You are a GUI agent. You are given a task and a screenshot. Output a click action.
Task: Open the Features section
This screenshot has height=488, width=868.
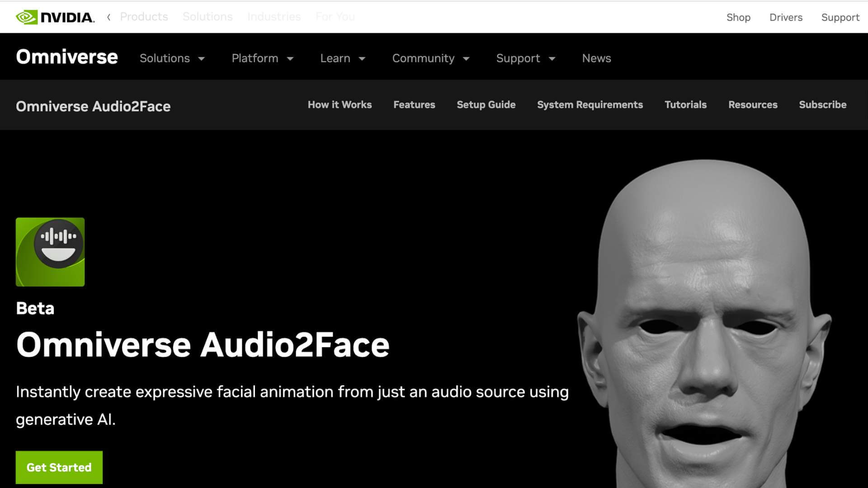[414, 105]
